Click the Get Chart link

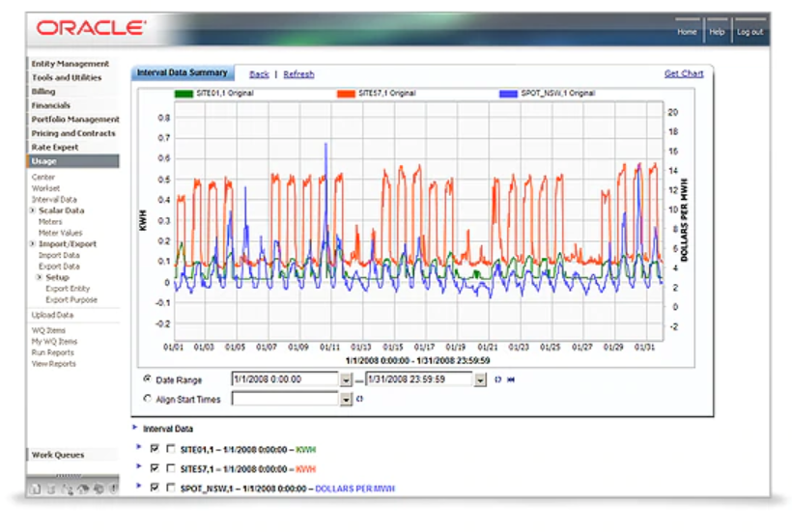point(684,73)
